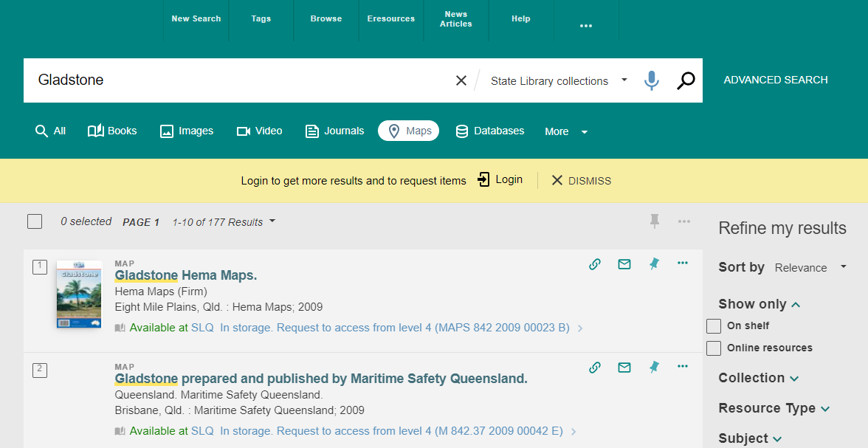Select all results checkbox
This screenshot has width=868, height=448.
pos(35,221)
